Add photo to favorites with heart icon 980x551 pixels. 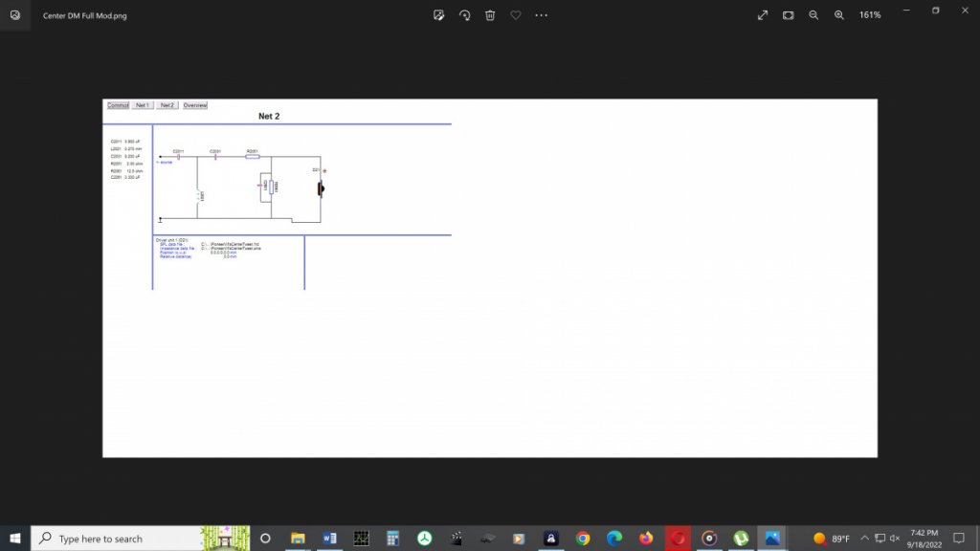pos(516,15)
